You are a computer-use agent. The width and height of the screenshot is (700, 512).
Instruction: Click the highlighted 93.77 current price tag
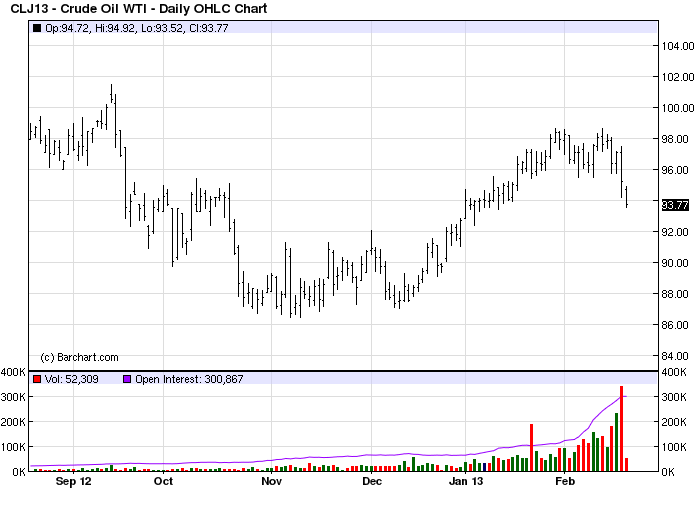(675, 205)
